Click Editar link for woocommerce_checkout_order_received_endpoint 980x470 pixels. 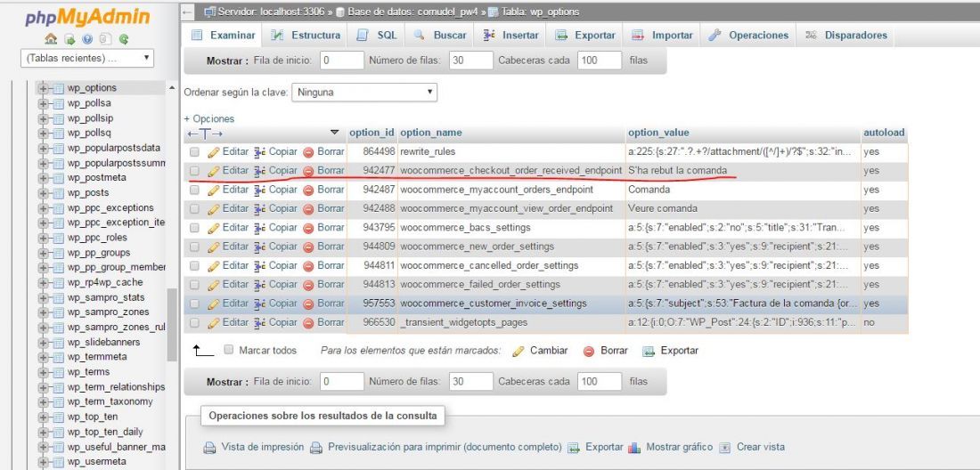235,170
